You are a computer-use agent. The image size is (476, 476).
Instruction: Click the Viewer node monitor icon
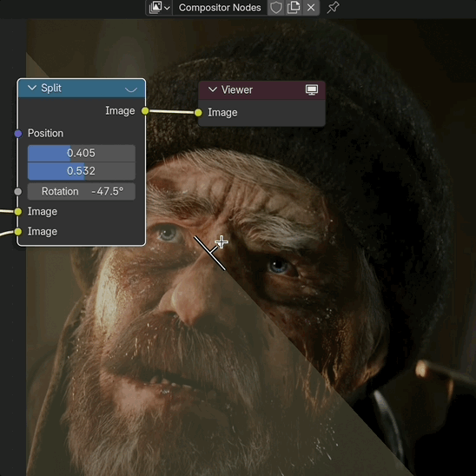point(312,89)
